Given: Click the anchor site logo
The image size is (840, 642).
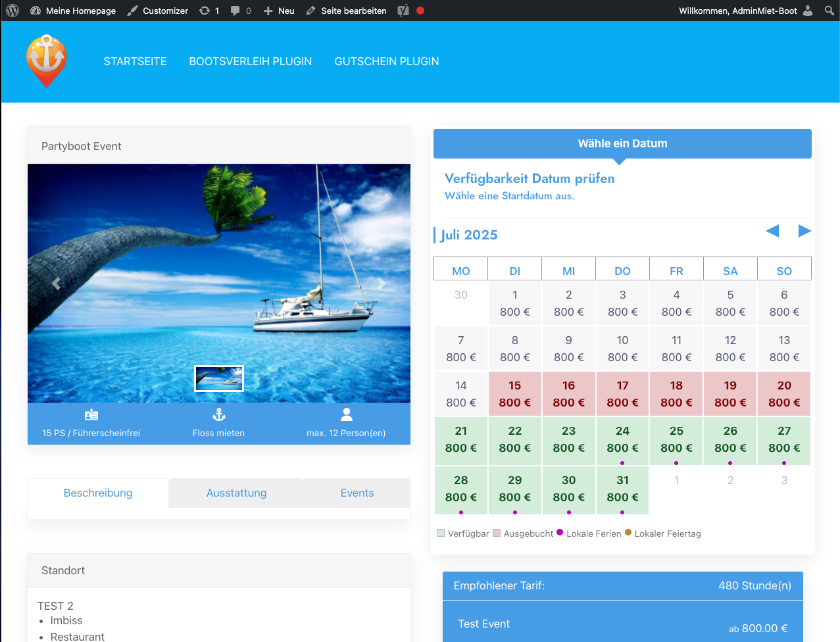Looking at the screenshot, I should click(46, 61).
